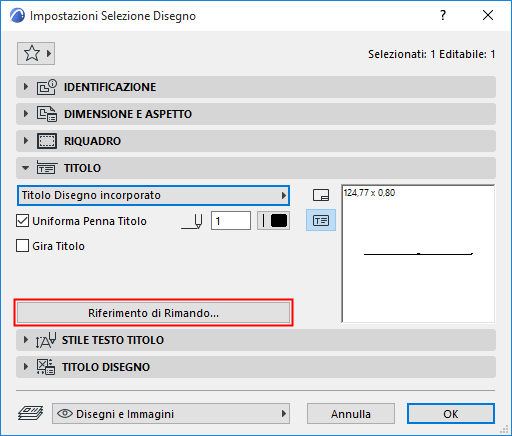Click the layers stack icon
This screenshot has width=512, height=436.
click(x=30, y=413)
